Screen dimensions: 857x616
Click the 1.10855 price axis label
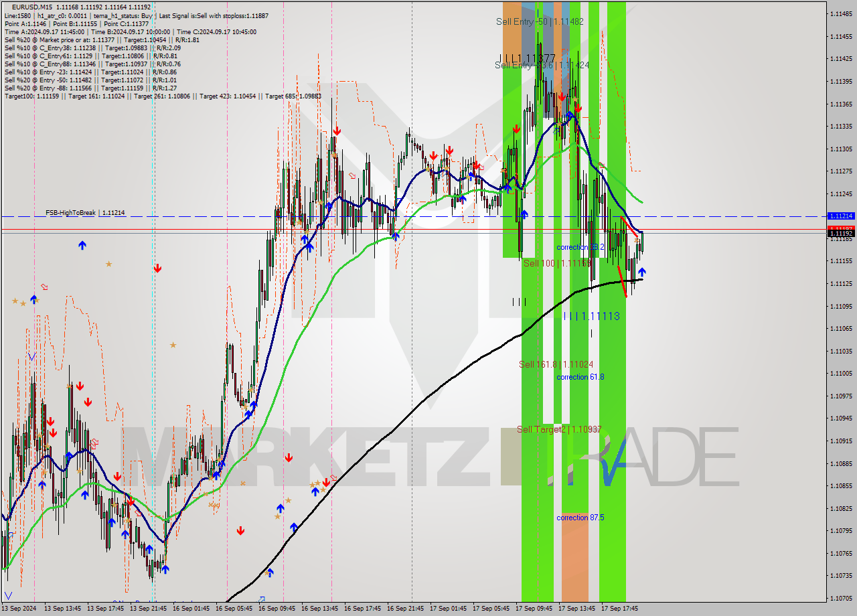point(842,485)
